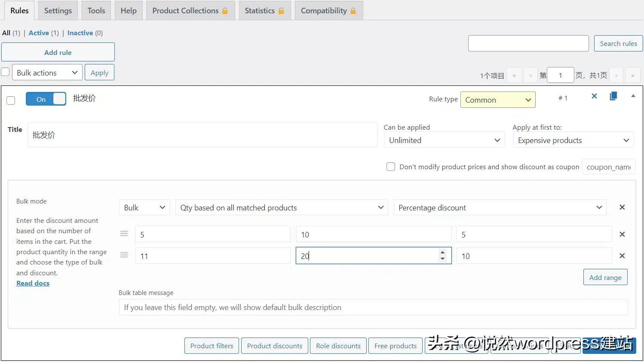Collapse the rule using the triangle icon
The height and width of the screenshot is (362, 644).
click(x=633, y=95)
